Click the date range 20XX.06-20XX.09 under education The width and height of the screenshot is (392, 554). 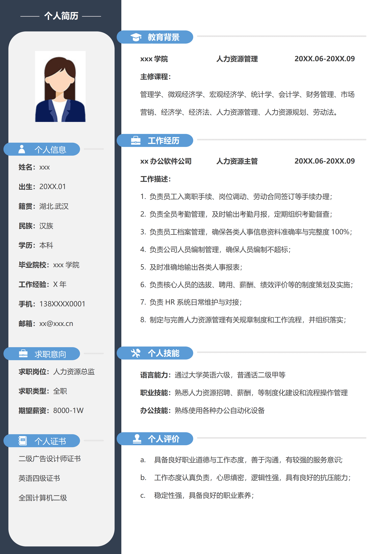click(x=325, y=59)
